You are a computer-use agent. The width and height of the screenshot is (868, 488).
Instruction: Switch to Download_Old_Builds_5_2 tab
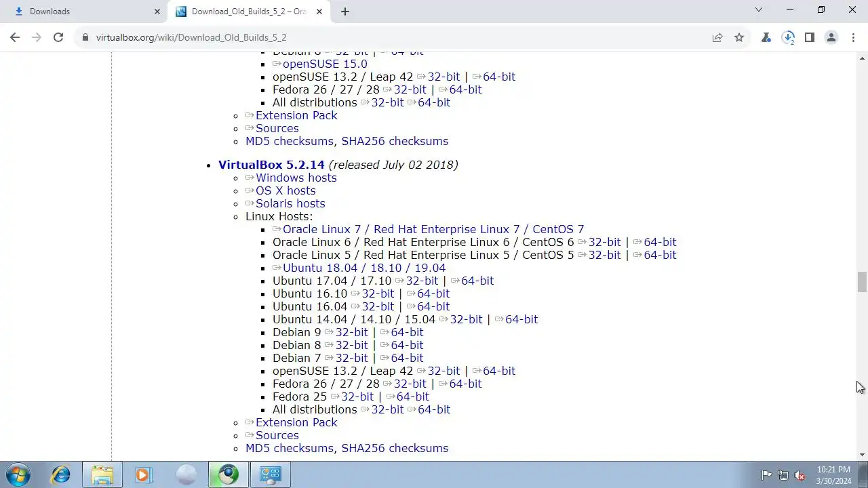click(248, 12)
